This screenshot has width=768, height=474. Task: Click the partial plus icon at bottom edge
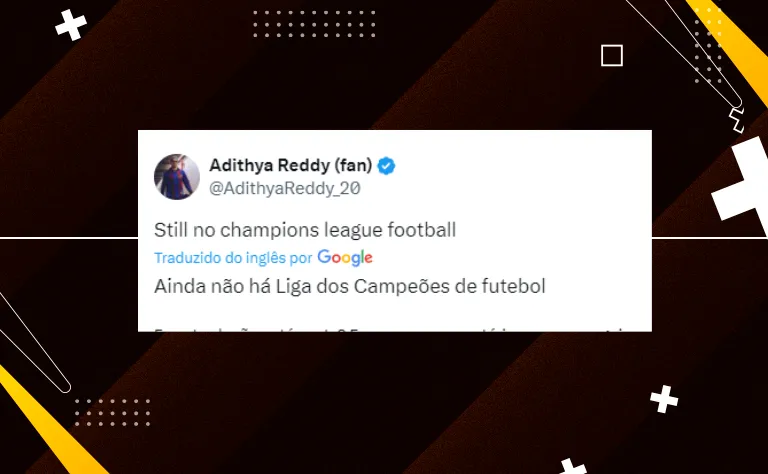(573, 466)
